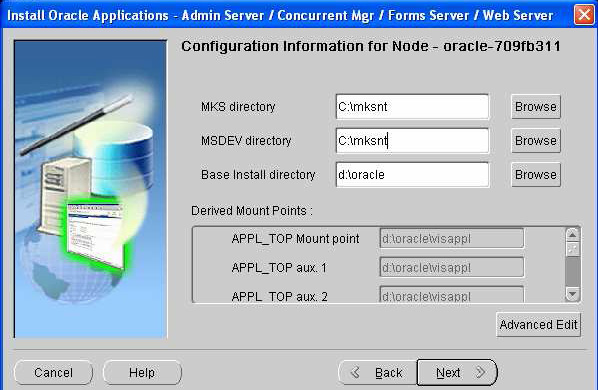Viewport: 598px width, 390px height.
Task: Click the 'APPL_TOP Mount point' label
Action: pyautogui.click(x=296, y=239)
